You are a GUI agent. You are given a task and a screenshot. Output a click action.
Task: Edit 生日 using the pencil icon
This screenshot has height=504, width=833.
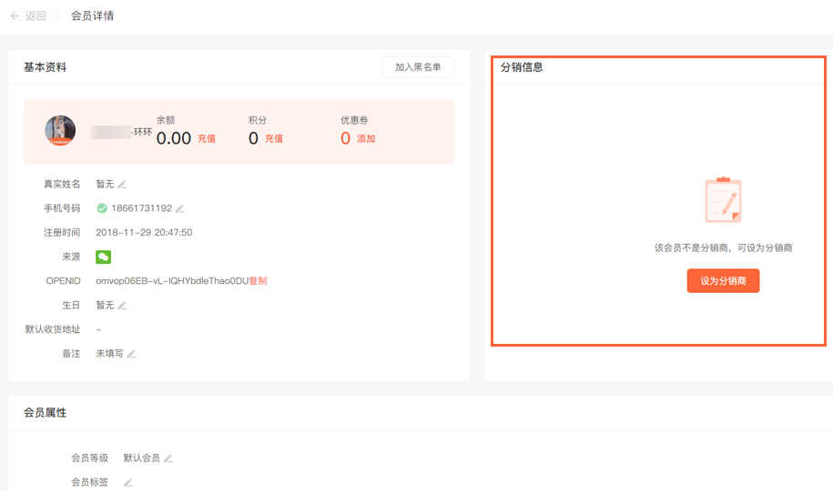pyautogui.click(x=122, y=306)
